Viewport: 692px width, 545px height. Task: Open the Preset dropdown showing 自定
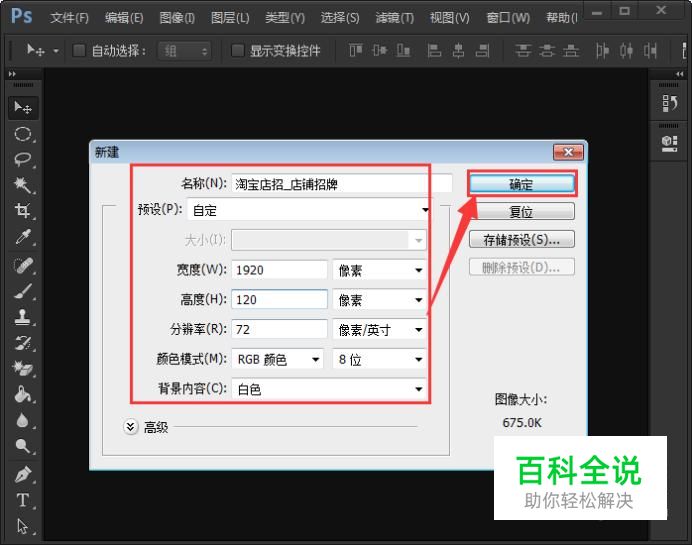coord(308,210)
